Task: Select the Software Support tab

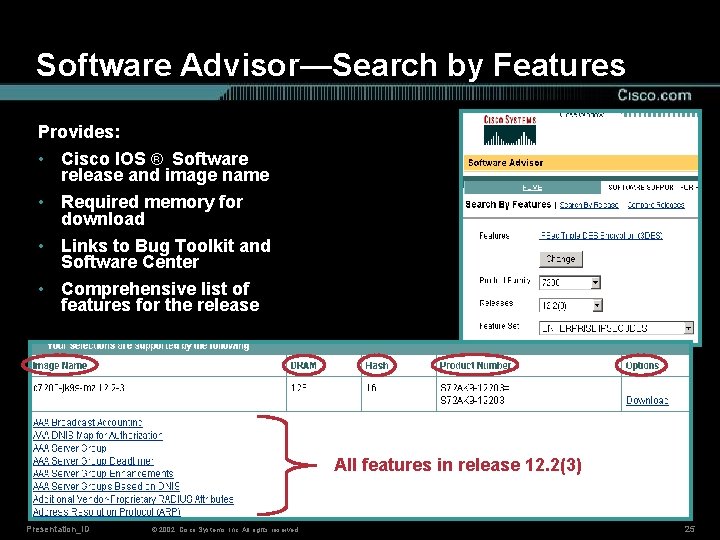Action: (649, 187)
